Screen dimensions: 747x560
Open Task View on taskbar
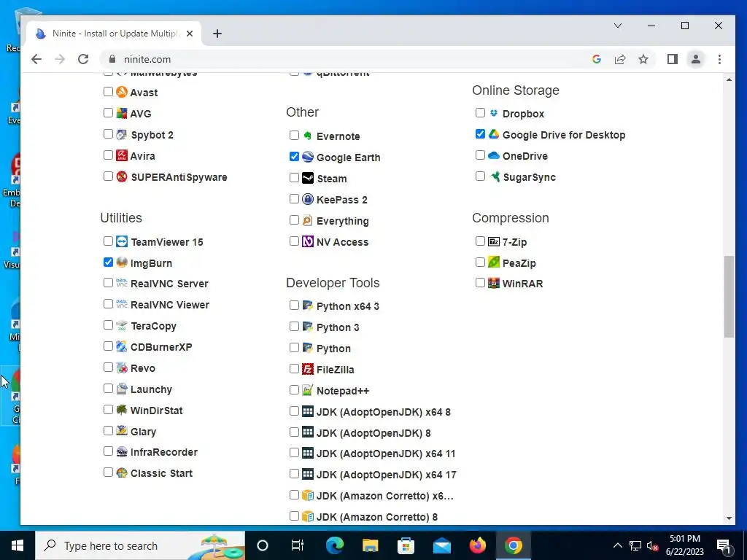tap(298, 545)
